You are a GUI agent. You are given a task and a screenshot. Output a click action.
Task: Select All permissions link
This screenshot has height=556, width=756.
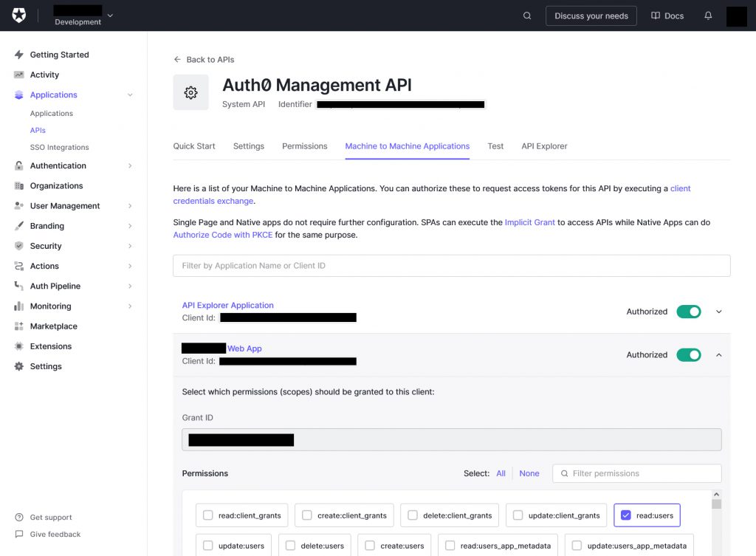point(501,473)
